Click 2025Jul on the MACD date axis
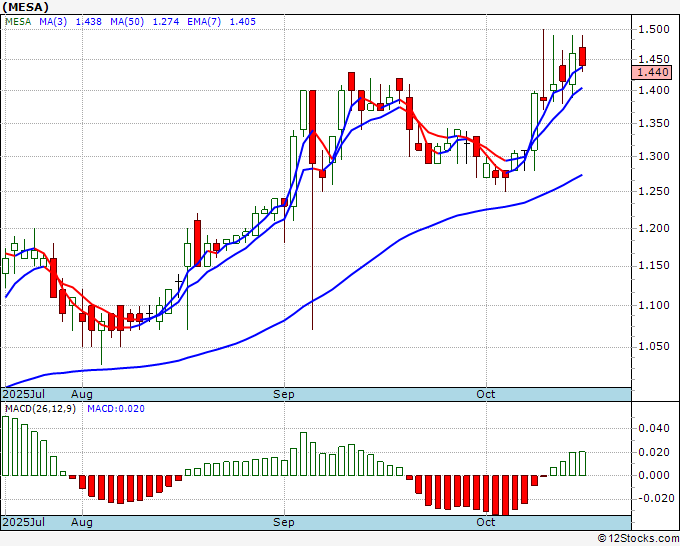The height and width of the screenshot is (546, 680). coord(23,522)
